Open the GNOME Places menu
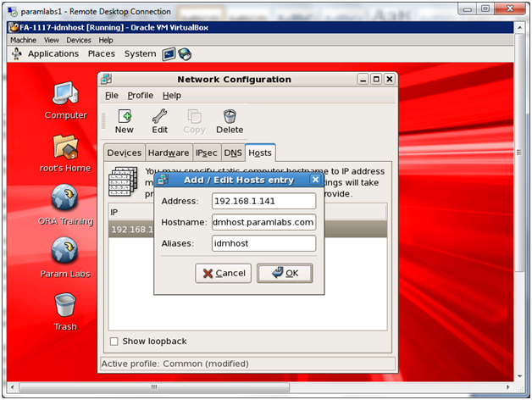Screen dimensions: 532x400 (x=102, y=54)
